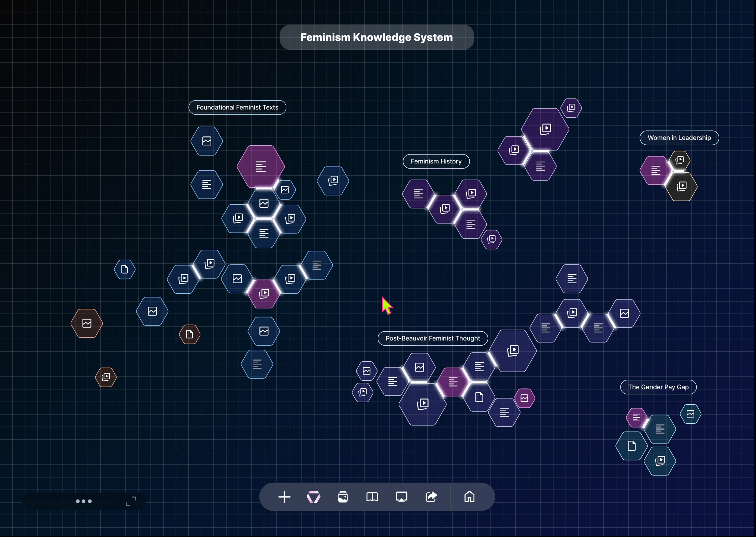Click the small pink image hexagon near Post-Beauvoir cluster
This screenshot has height=537, width=756.
(x=524, y=398)
